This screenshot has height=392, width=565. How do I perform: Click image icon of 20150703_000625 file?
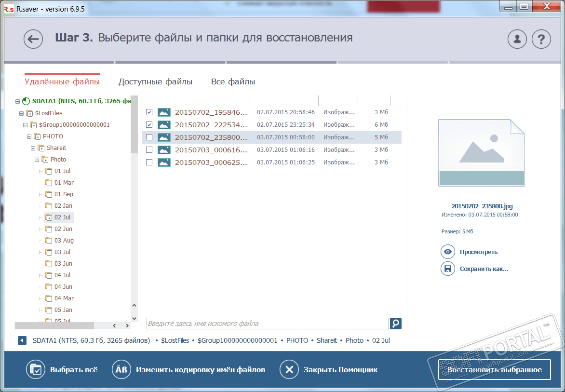coord(164,162)
